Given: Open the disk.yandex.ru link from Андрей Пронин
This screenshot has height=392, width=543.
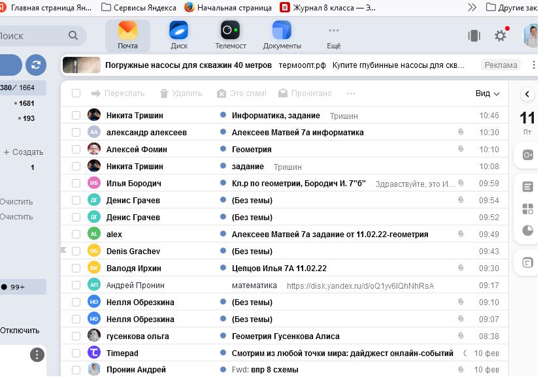Looking at the screenshot, I should pos(360,286).
